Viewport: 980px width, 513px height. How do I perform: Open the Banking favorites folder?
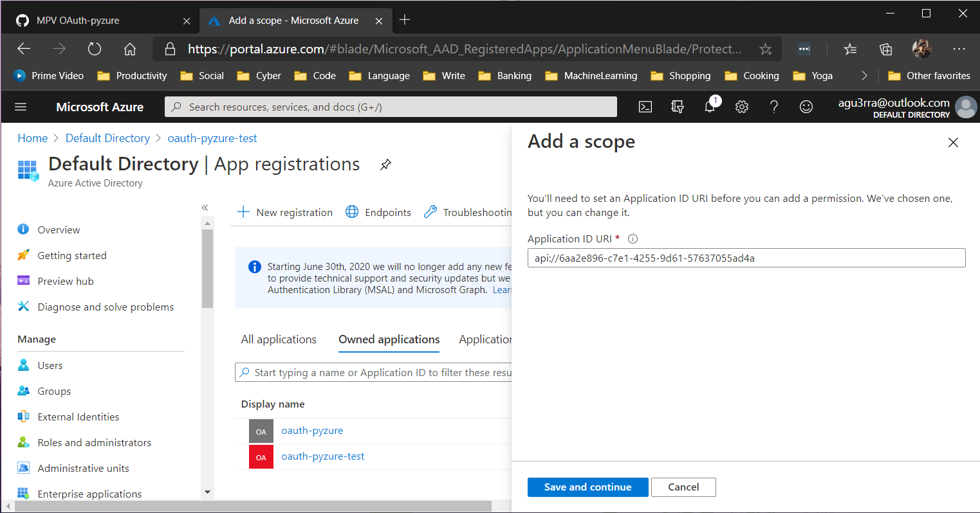tap(504, 76)
